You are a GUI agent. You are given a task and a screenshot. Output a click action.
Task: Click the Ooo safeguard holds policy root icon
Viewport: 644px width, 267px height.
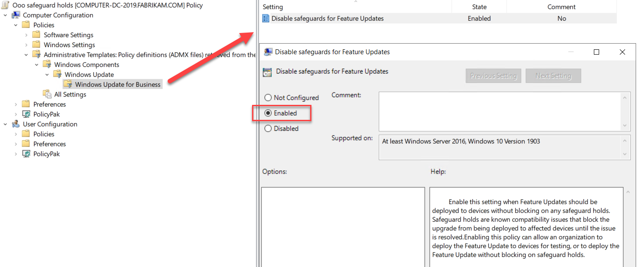tap(6, 5)
